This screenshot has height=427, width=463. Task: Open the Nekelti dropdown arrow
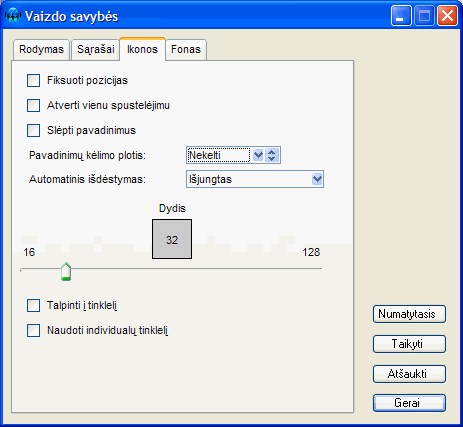(258, 155)
